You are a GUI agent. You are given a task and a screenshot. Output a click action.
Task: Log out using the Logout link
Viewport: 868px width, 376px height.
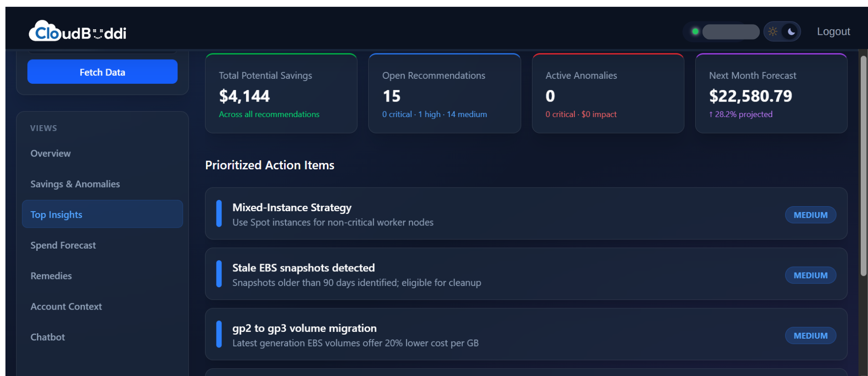(833, 31)
